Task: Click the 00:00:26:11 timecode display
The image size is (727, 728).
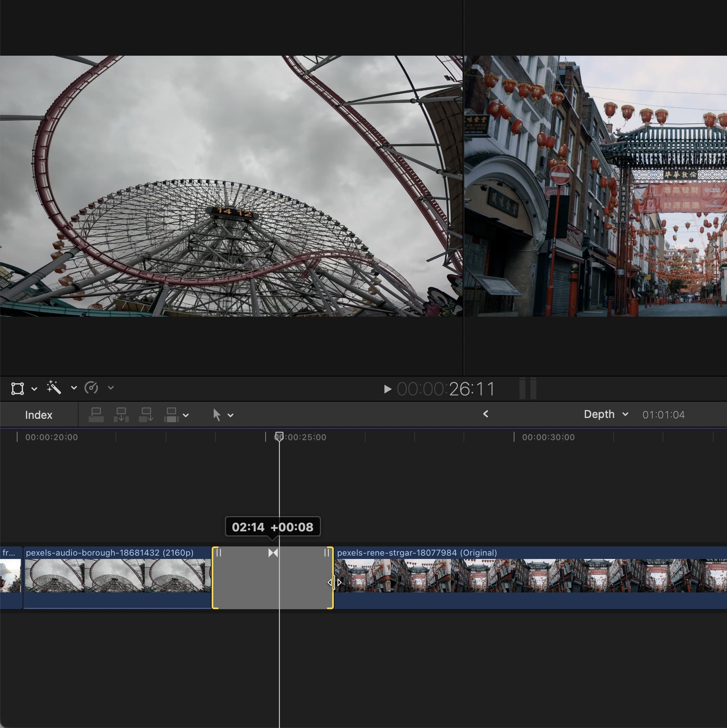Action: tap(445, 389)
